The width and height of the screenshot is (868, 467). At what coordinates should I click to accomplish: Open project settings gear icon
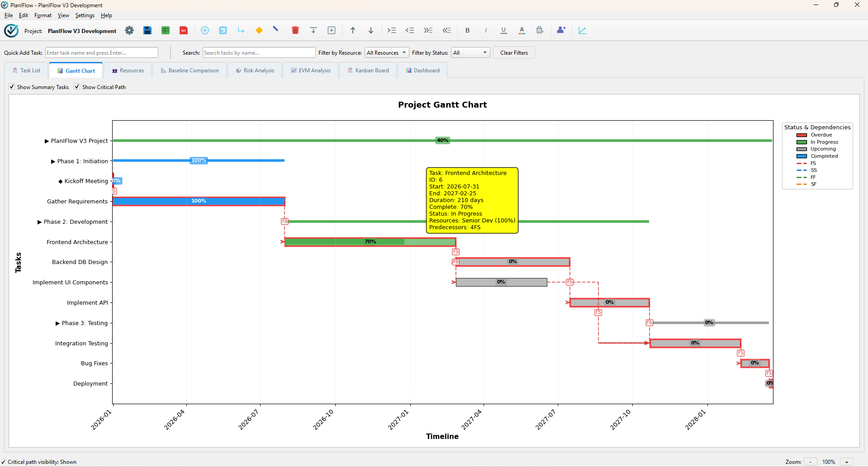(129, 30)
